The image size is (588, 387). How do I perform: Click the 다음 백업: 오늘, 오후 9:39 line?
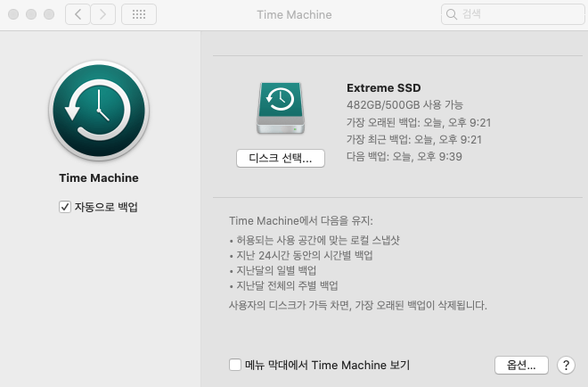click(x=404, y=157)
